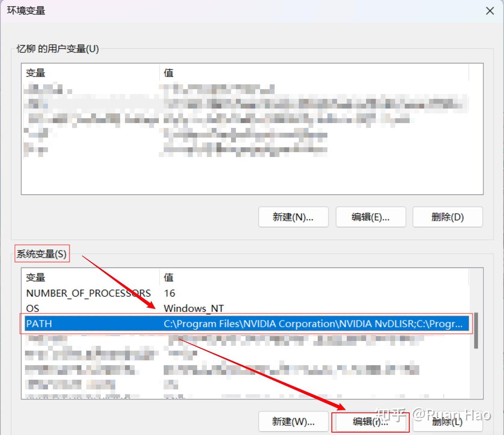
Task: Select the PATH row under system variables
Action: [121, 324]
